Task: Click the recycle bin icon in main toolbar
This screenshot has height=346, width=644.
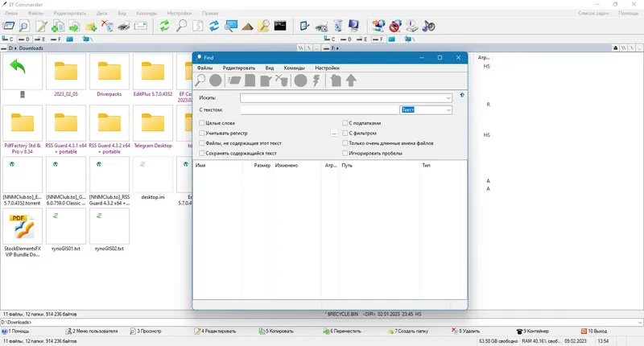Action: click(x=337, y=27)
